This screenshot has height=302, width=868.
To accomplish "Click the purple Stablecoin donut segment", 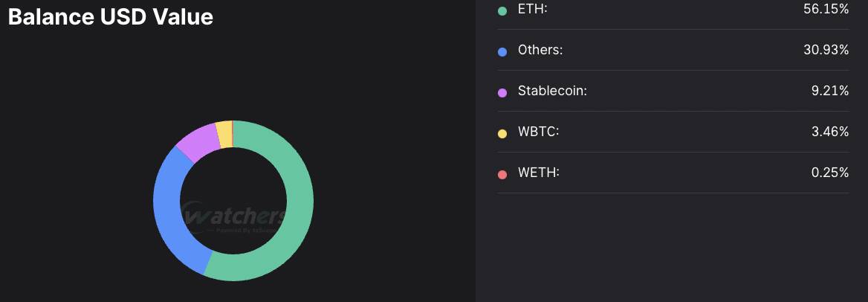I will pos(196,141).
